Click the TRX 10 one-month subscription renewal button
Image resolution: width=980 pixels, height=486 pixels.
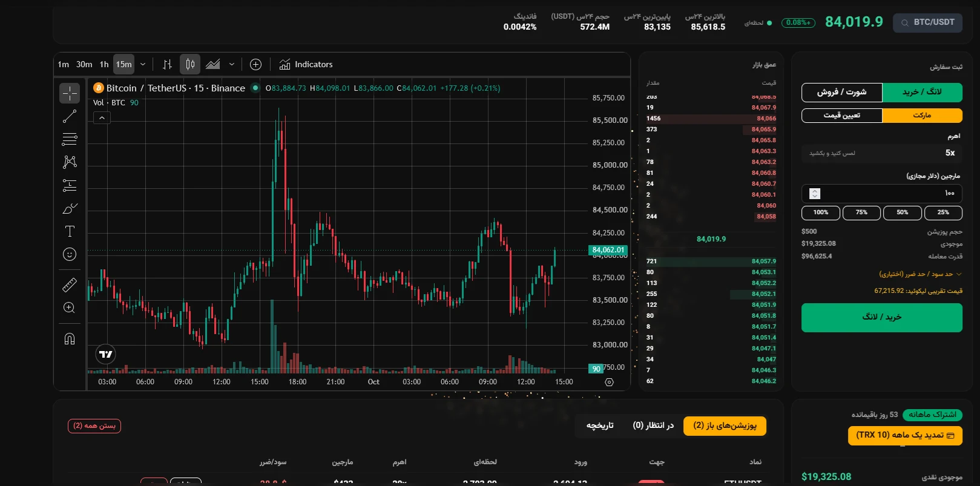tap(905, 436)
